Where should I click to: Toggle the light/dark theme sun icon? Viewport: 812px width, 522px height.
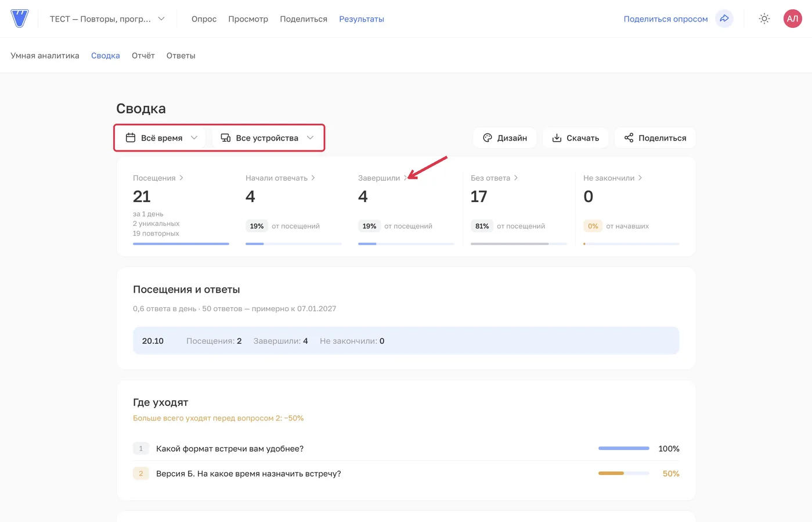point(764,19)
